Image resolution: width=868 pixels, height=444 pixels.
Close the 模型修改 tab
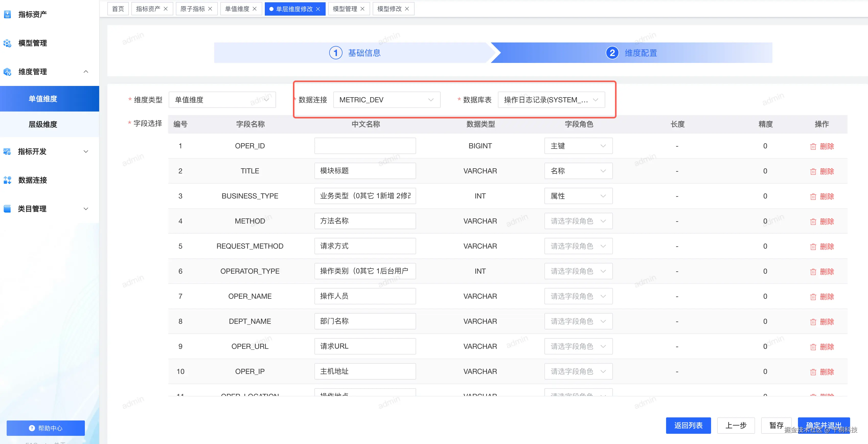point(407,9)
